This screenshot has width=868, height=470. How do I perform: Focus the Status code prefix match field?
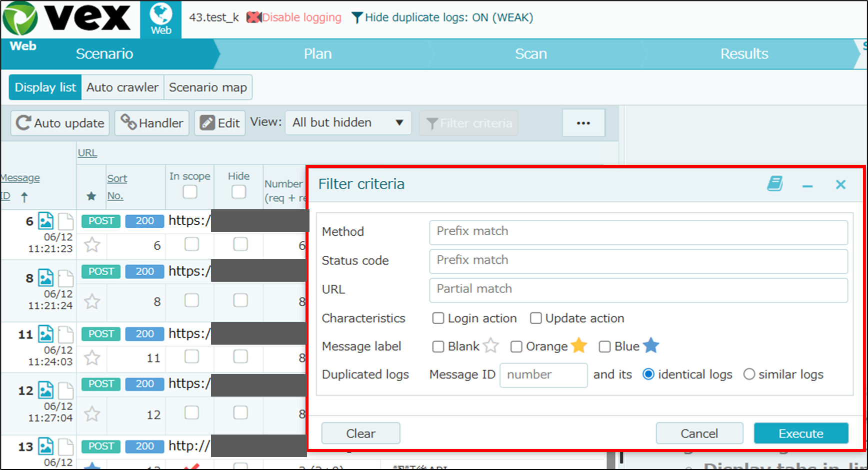(x=638, y=261)
